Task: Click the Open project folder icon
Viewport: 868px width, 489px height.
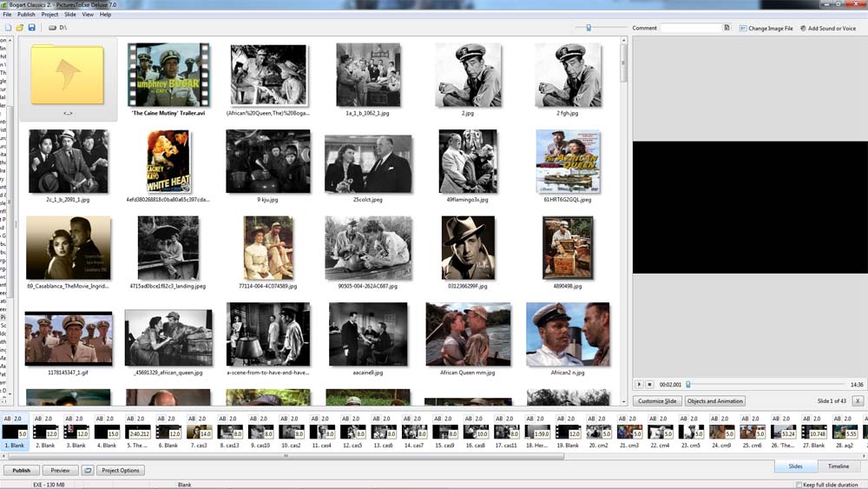Action: (x=20, y=28)
